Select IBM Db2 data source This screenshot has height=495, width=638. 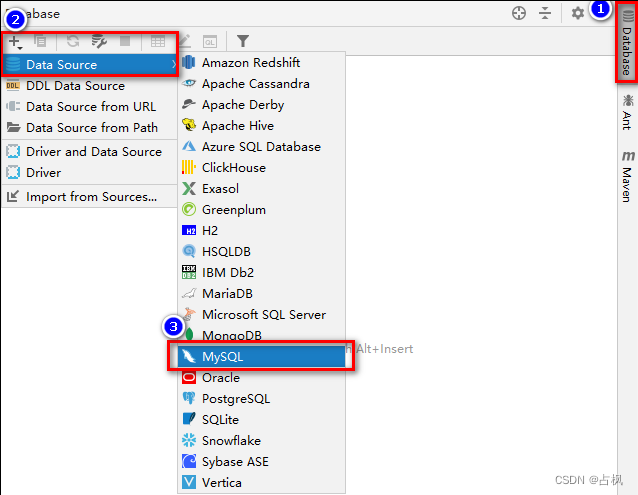[x=262, y=273]
